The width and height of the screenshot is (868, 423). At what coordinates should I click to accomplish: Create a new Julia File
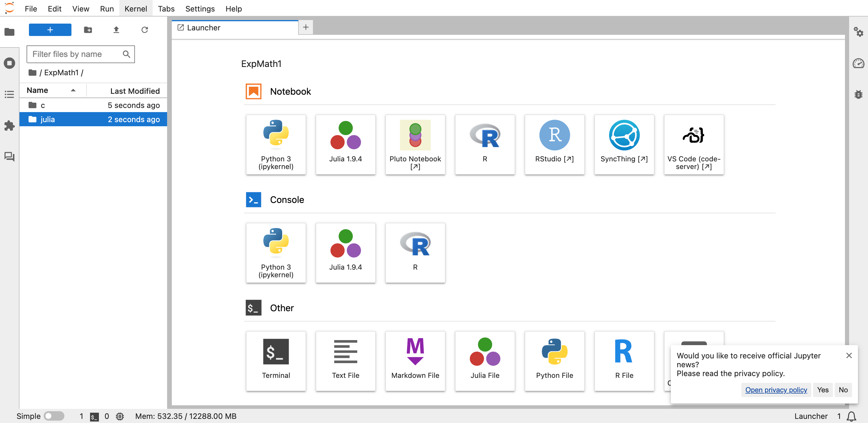(485, 361)
